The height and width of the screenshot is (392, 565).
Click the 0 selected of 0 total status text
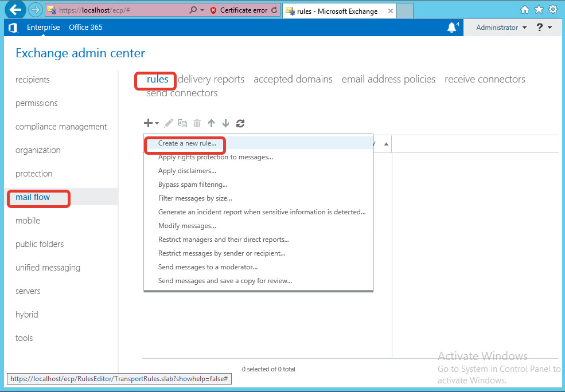point(268,369)
